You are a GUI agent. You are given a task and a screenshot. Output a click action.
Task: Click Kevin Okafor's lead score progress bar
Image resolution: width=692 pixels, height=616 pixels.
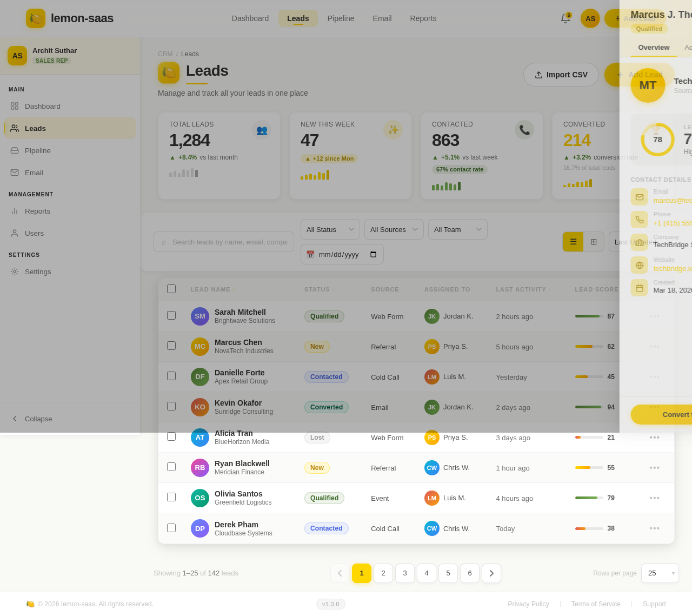coord(588,407)
